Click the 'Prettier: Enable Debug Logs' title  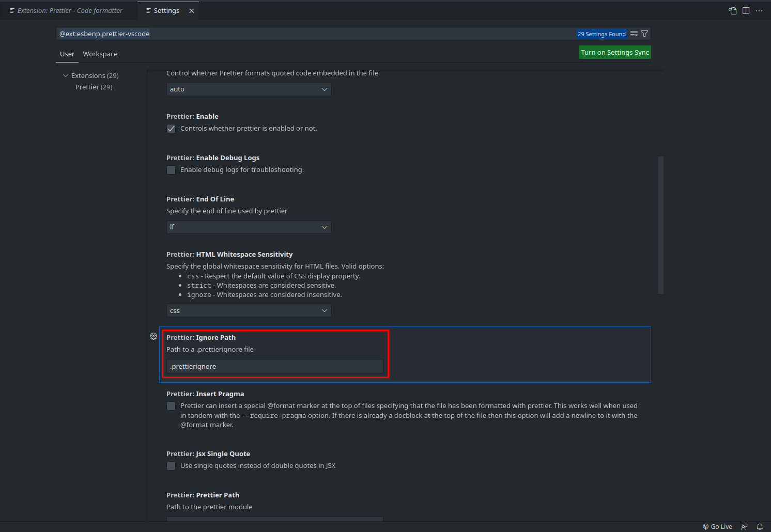tap(213, 158)
